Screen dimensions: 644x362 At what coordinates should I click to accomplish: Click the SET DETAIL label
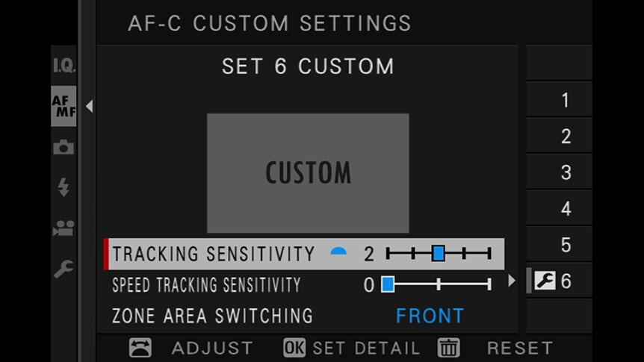click(x=366, y=348)
